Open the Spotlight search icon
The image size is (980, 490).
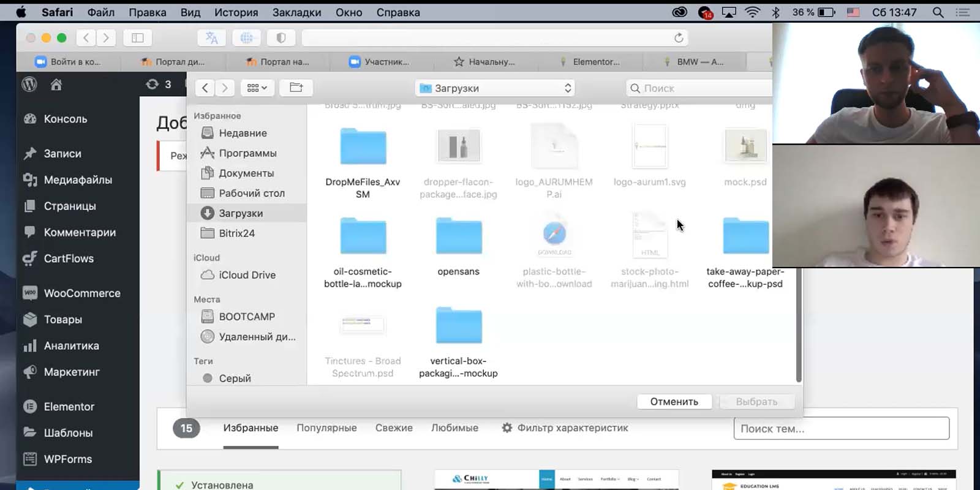[x=938, y=12]
